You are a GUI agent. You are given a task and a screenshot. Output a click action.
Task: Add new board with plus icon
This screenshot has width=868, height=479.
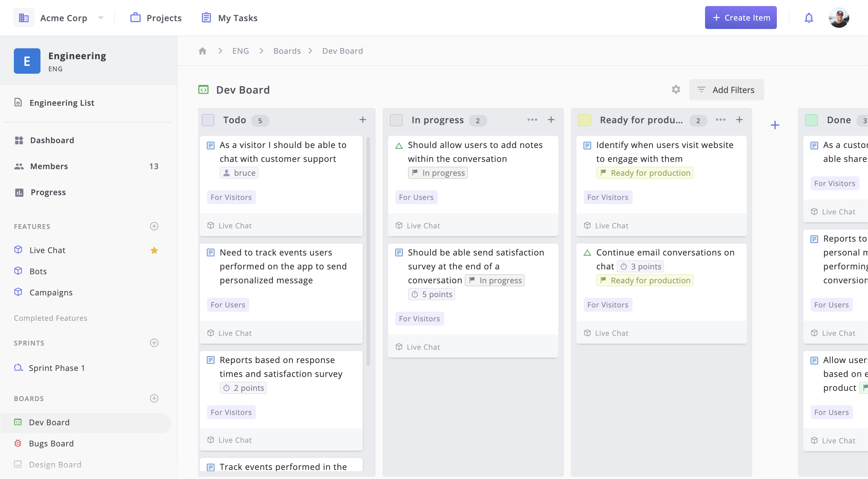pos(154,398)
